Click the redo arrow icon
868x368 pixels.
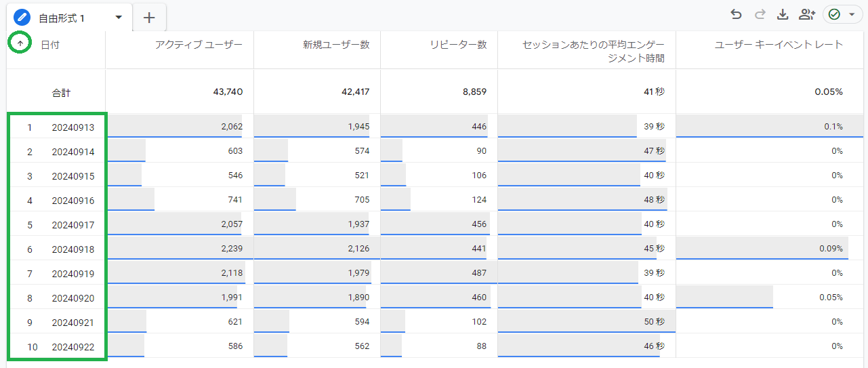point(760,15)
